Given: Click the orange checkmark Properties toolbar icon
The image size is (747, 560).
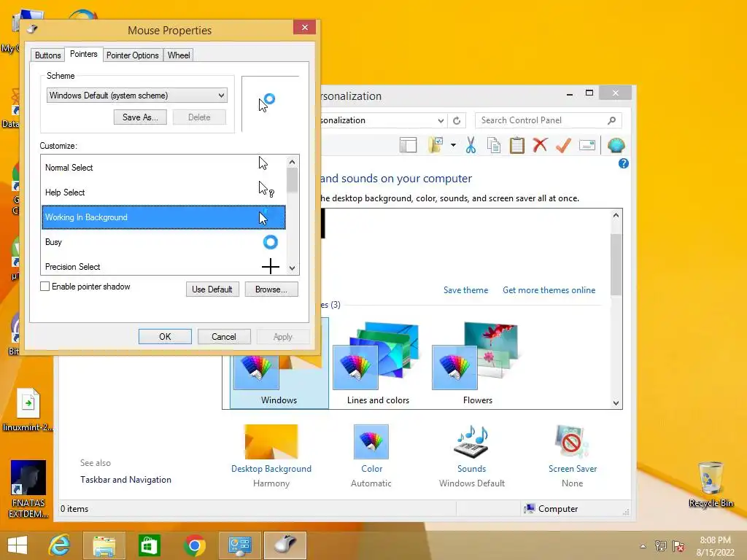Looking at the screenshot, I should 563,145.
